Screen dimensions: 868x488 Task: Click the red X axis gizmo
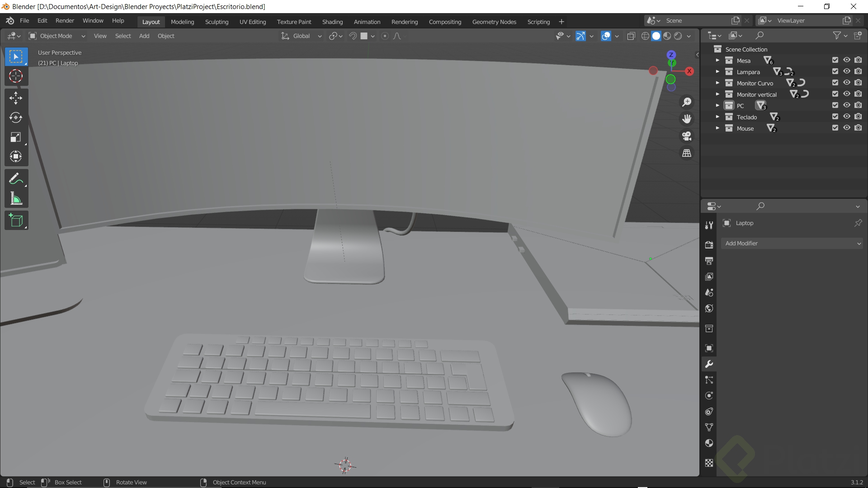689,71
